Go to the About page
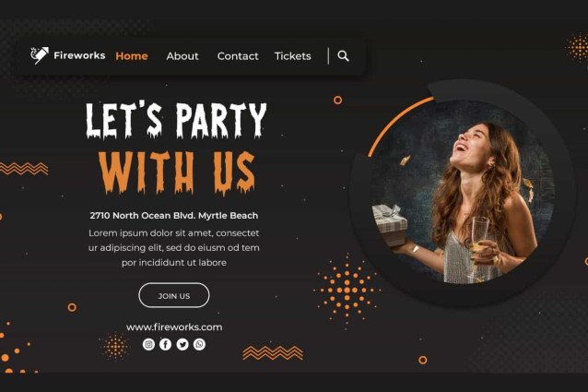Image resolution: width=588 pixels, height=392 pixels. (x=182, y=56)
